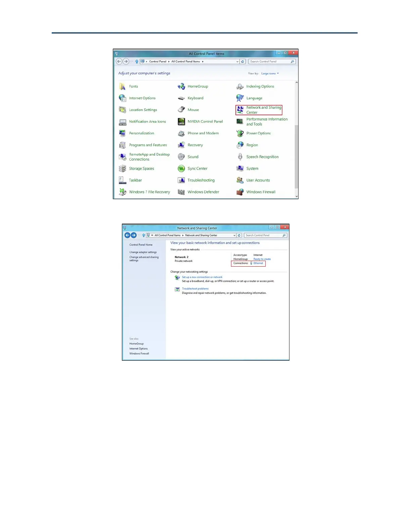Click Forward arrow in All Control Panel Items window

click(126, 61)
